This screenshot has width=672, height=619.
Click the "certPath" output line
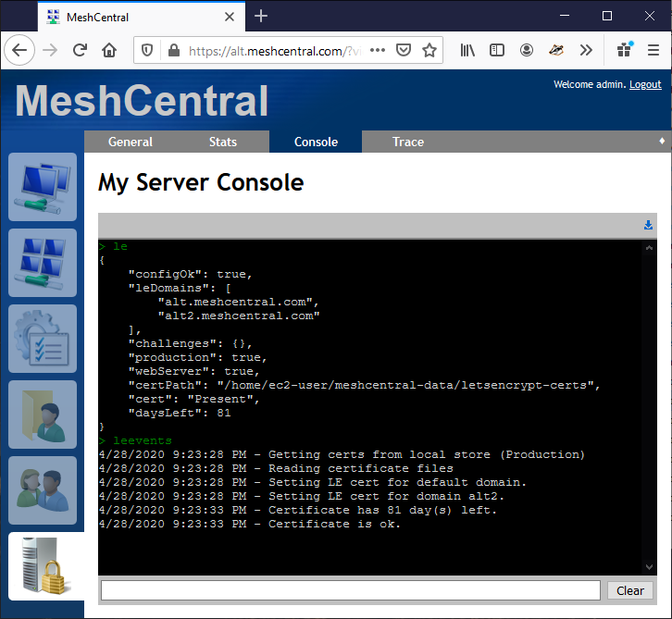click(x=364, y=385)
